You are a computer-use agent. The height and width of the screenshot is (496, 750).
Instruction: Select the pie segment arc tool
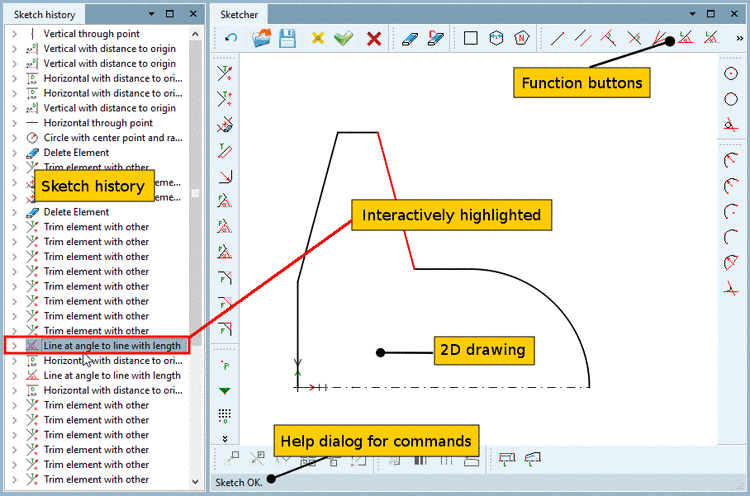click(x=730, y=263)
